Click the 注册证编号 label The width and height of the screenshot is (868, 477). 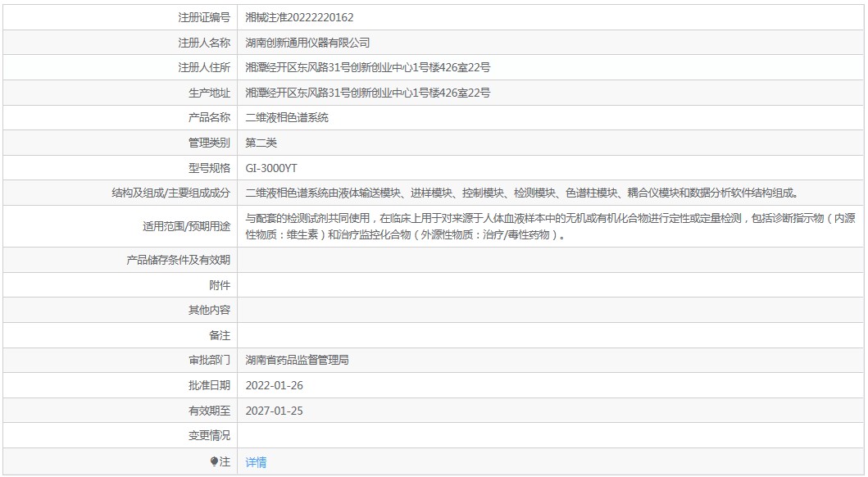pos(204,18)
